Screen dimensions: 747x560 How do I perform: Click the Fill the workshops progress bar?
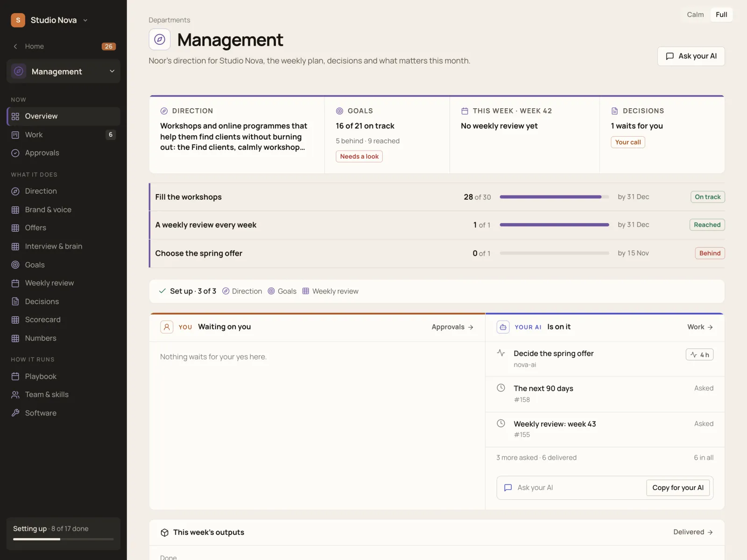(554, 197)
